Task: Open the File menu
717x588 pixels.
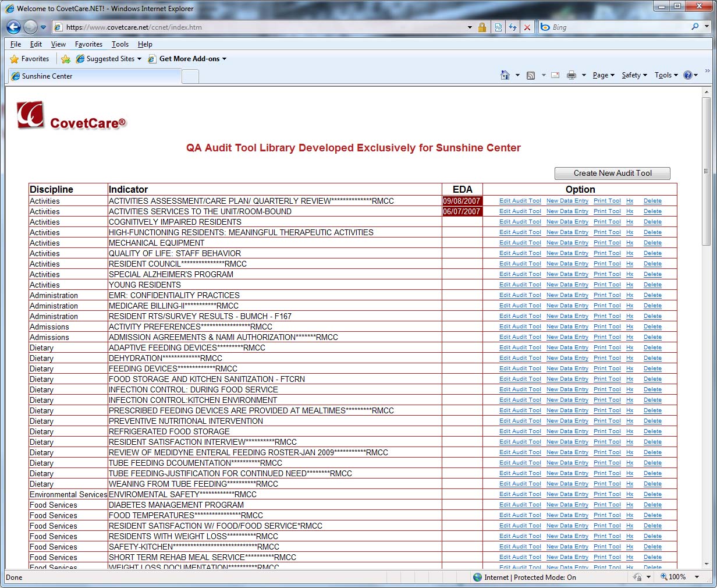Action: (x=16, y=44)
